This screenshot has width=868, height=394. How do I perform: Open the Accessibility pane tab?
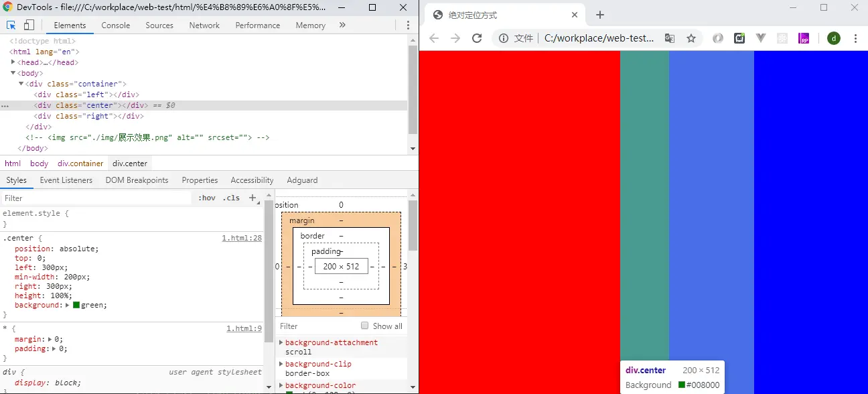(252, 180)
